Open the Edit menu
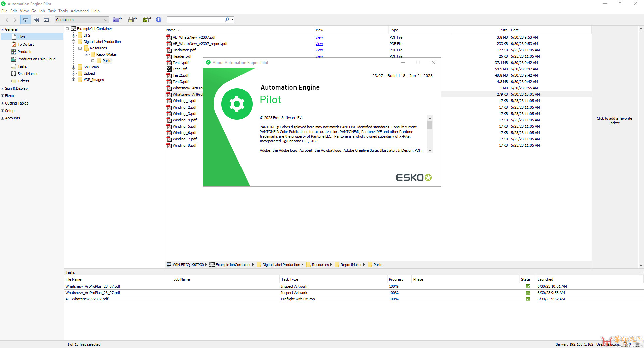The height and width of the screenshot is (348, 644). [14, 11]
